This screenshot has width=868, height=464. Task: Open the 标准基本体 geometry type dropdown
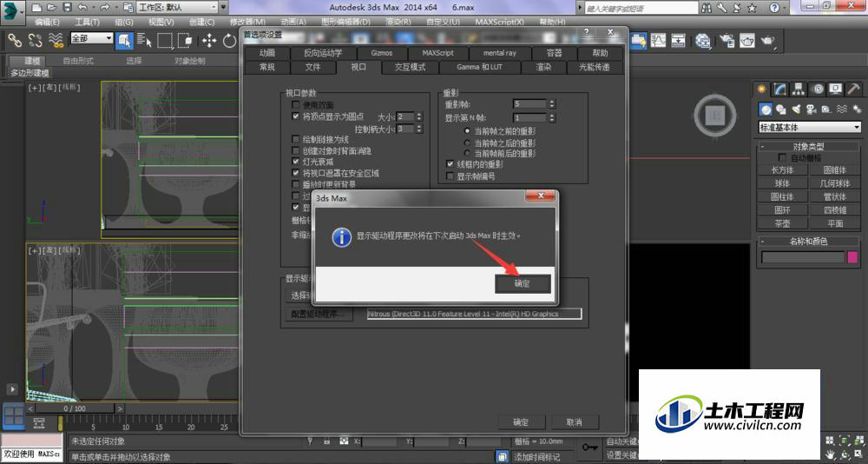tap(810, 128)
